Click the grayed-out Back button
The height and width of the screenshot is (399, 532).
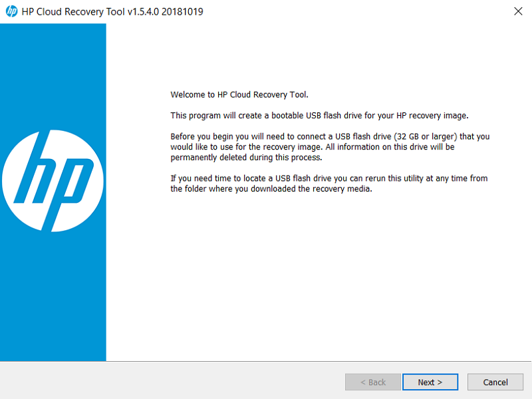pyautogui.click(x=373, y=382)
